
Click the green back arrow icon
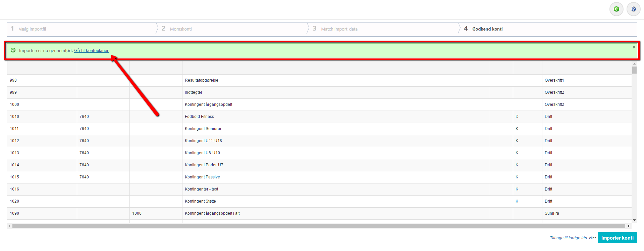pyautogui.click(x=616, y=9)
